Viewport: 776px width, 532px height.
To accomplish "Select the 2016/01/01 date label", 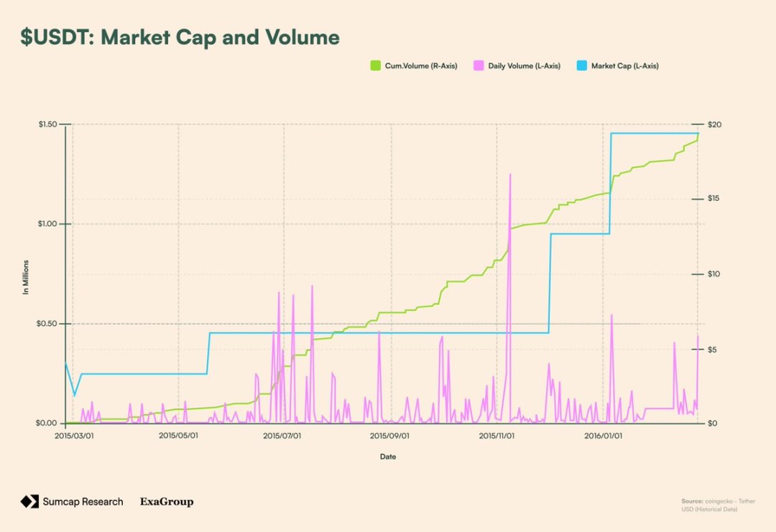I will click(x=604, y=435).
